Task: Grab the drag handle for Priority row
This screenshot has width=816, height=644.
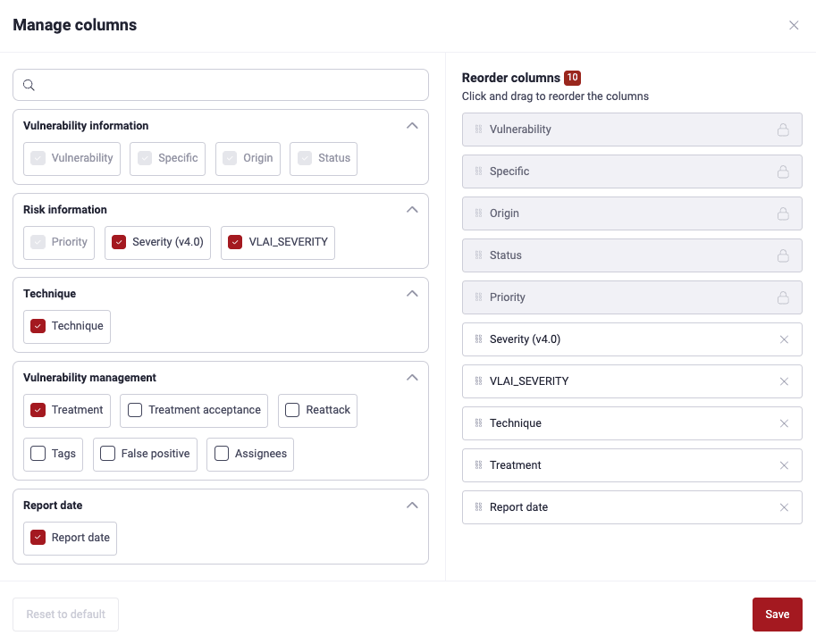Action: tap(478, 297)
